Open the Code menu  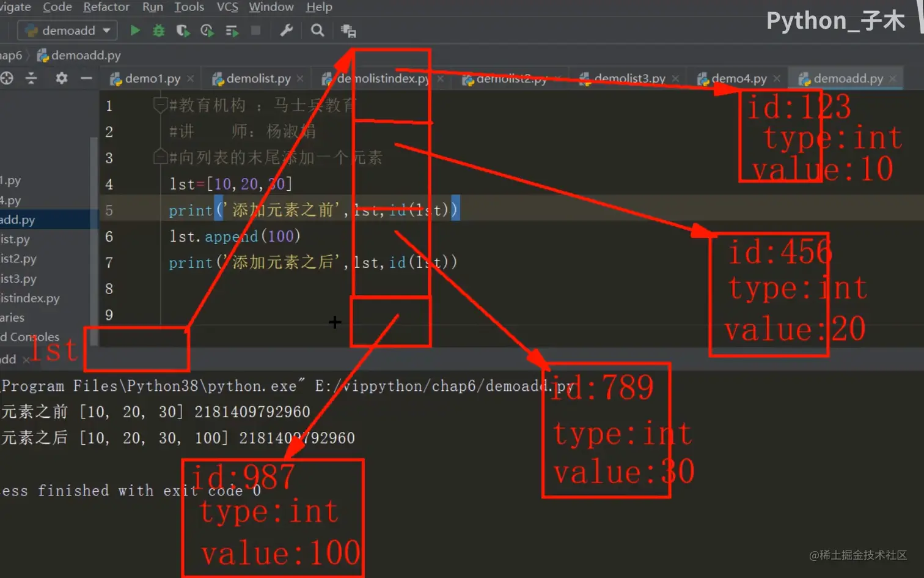57,7
